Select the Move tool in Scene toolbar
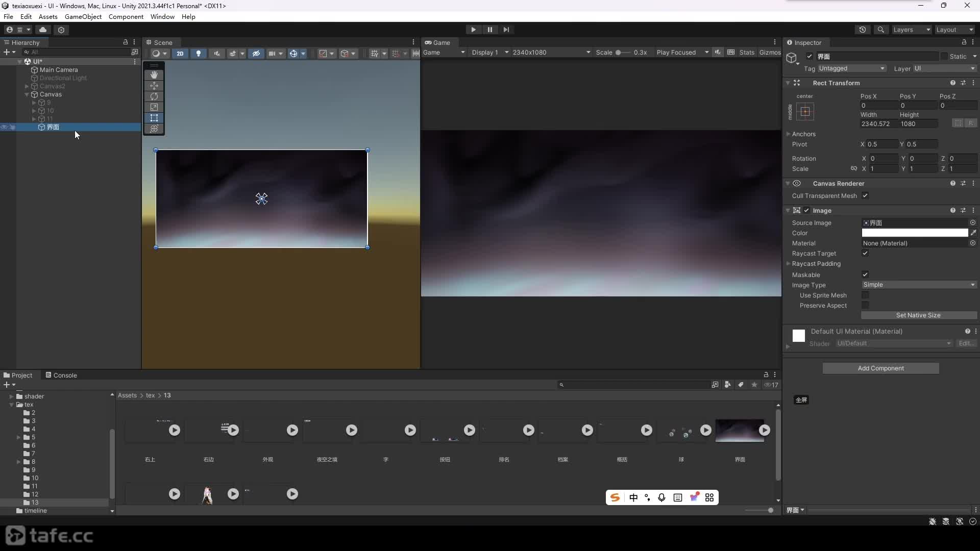Viewport: 980px width, 551px height. point(154,86)
